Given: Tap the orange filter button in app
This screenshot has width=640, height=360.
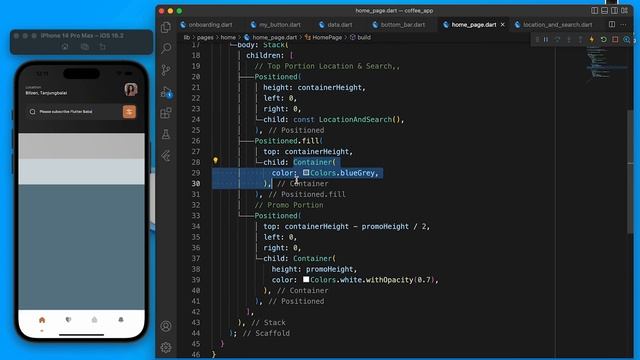Looking at the screenshot, I should click(x=129, y=112).
